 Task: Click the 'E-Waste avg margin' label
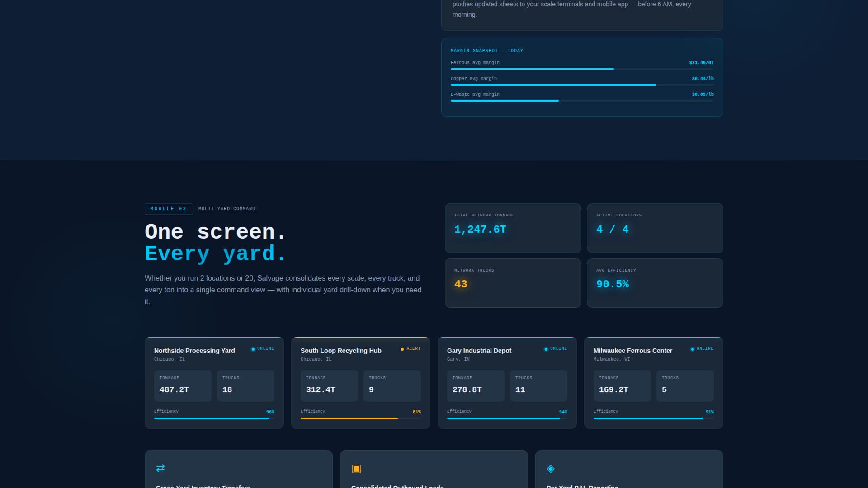475,94
